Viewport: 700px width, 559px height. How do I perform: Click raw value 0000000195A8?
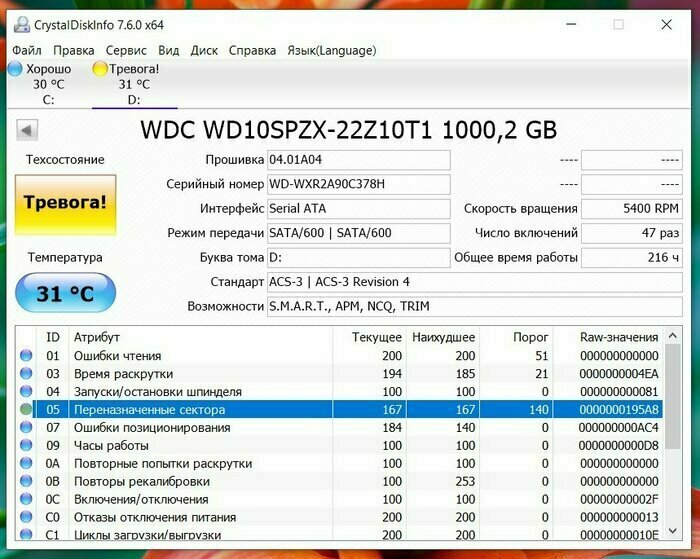(x=619, y=409)
